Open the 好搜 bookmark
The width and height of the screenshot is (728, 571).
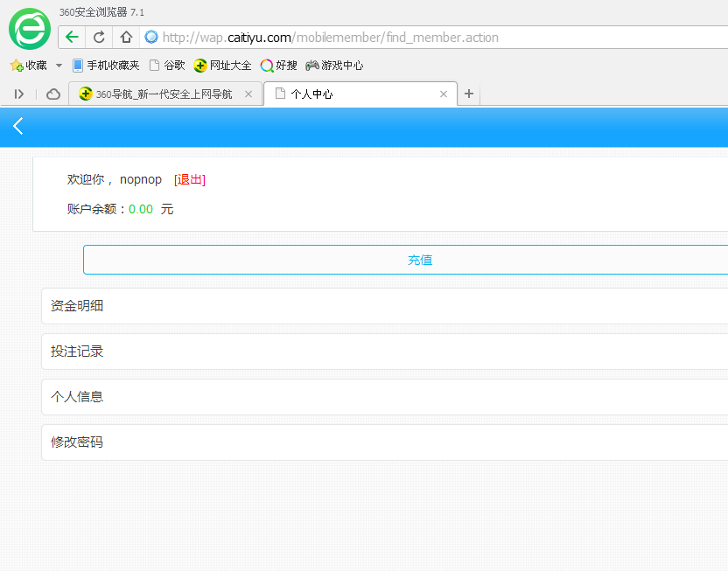pos(278,66)
